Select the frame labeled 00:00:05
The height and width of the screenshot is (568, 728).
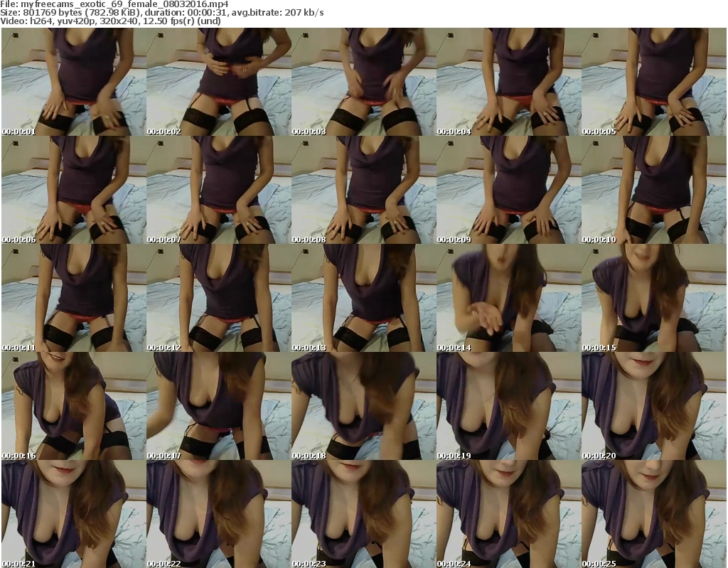tap(653, 82)
